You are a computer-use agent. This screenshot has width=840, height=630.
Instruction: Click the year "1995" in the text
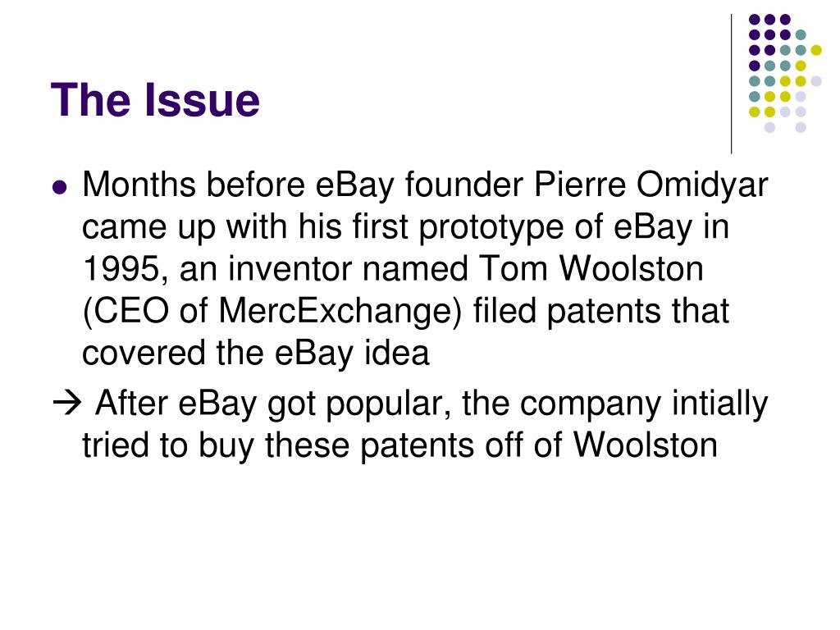click(121, 269)
